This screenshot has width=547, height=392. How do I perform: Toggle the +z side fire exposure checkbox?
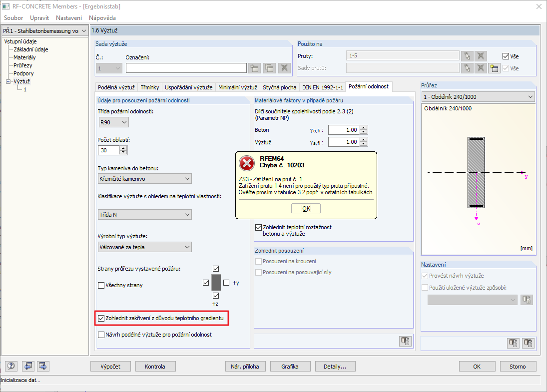pyautogui.click(x=216, y=296)
